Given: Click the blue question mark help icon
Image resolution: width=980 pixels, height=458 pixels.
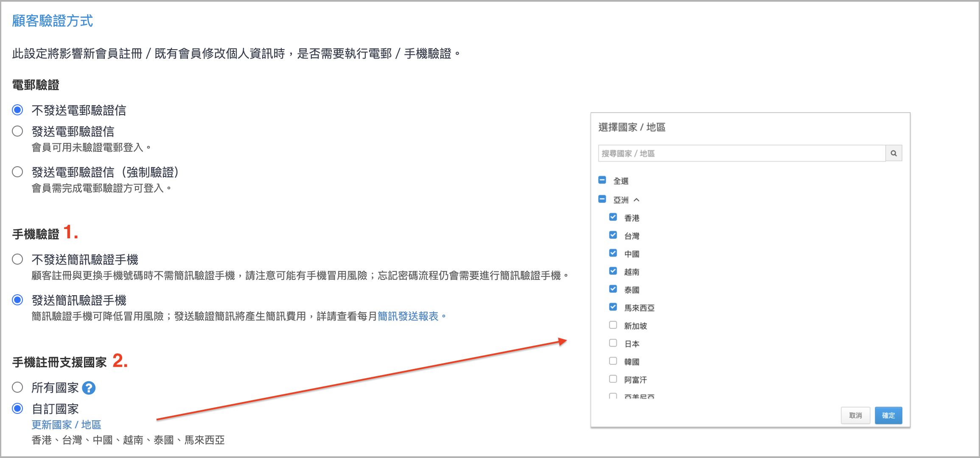Looking at the screenshot, I should click(x=89, y=388).
